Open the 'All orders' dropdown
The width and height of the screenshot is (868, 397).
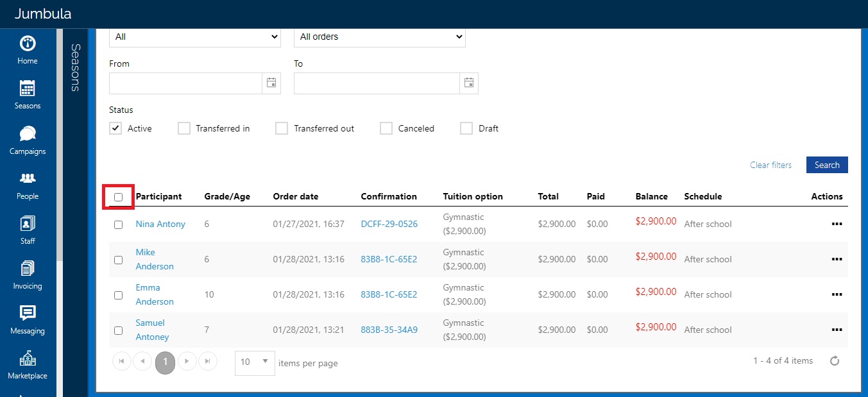tap(380, 37)
